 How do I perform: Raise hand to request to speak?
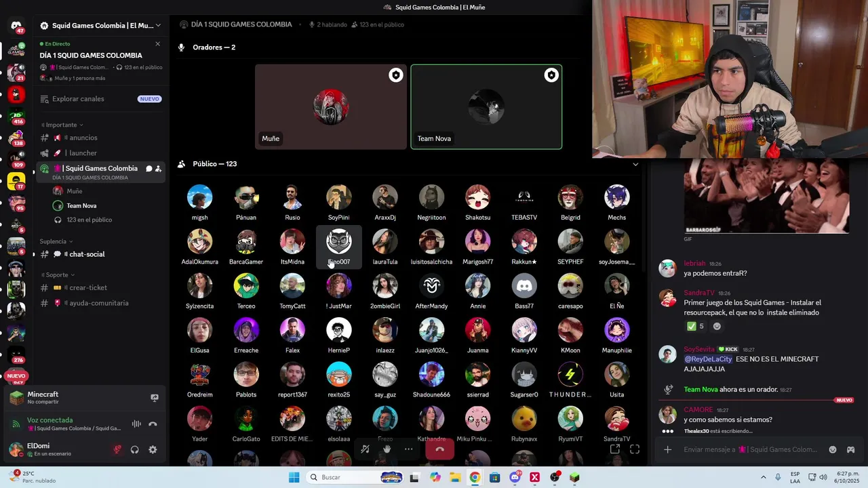pos(387,449)
